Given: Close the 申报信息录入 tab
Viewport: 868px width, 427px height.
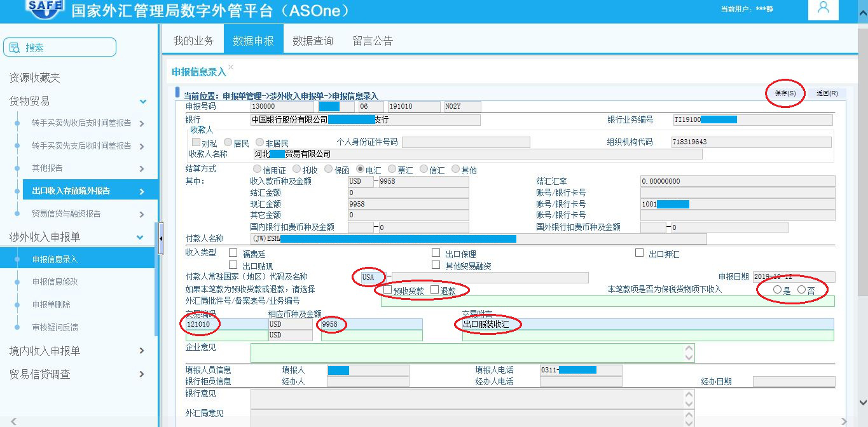Looking at the screenshot, I should tap(231, 67).
